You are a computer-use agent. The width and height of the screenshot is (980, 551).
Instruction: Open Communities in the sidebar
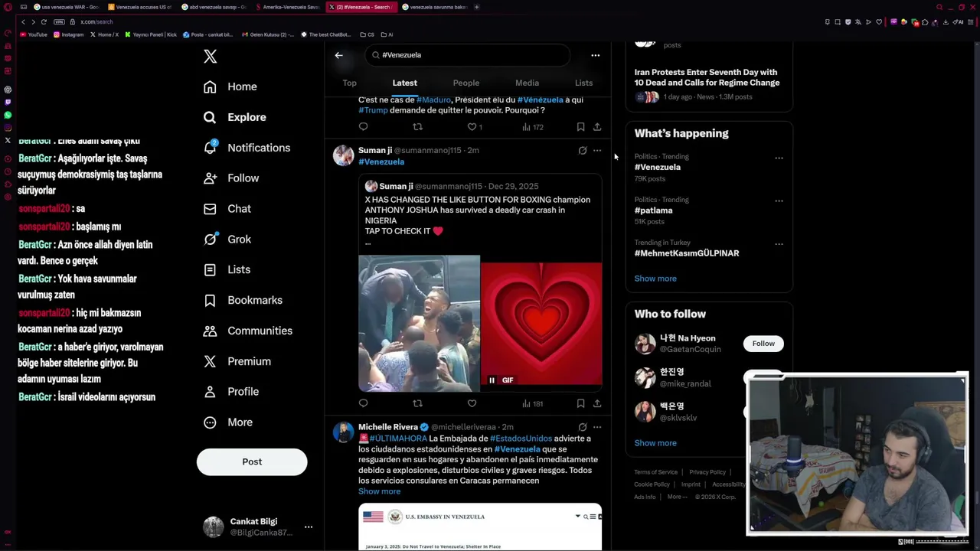(x=246, y=331)
